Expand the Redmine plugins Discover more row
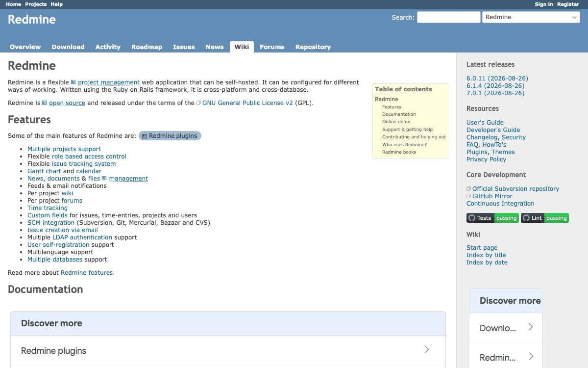588x368 pixels. (x=228, y=350)
